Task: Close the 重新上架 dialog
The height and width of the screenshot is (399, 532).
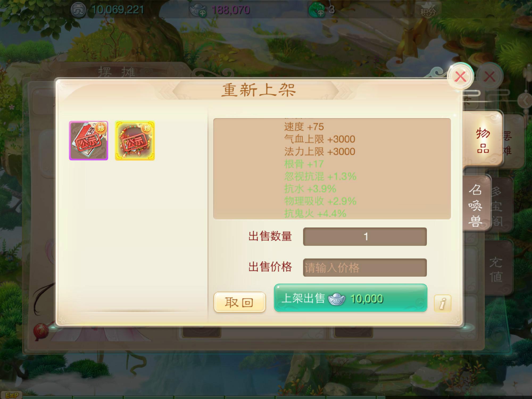Action: coord(460,77)
